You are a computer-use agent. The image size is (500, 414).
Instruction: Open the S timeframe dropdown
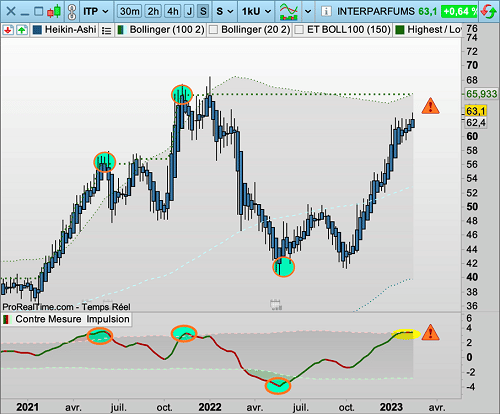coord(225,12)
